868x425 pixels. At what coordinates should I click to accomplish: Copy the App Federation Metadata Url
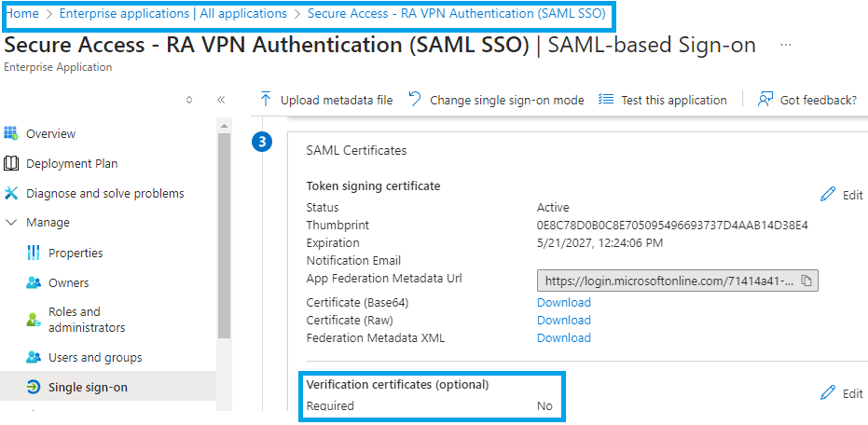(x=806, y=281)
